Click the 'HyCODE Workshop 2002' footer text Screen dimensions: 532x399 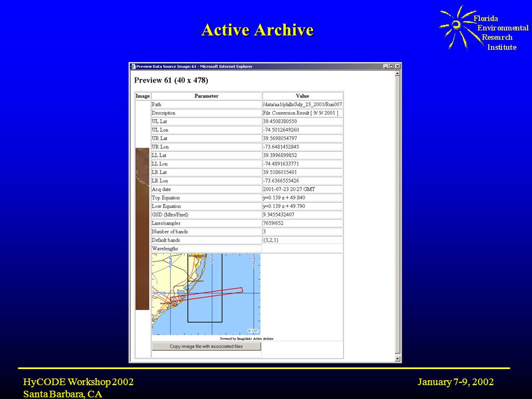point(78,382)
